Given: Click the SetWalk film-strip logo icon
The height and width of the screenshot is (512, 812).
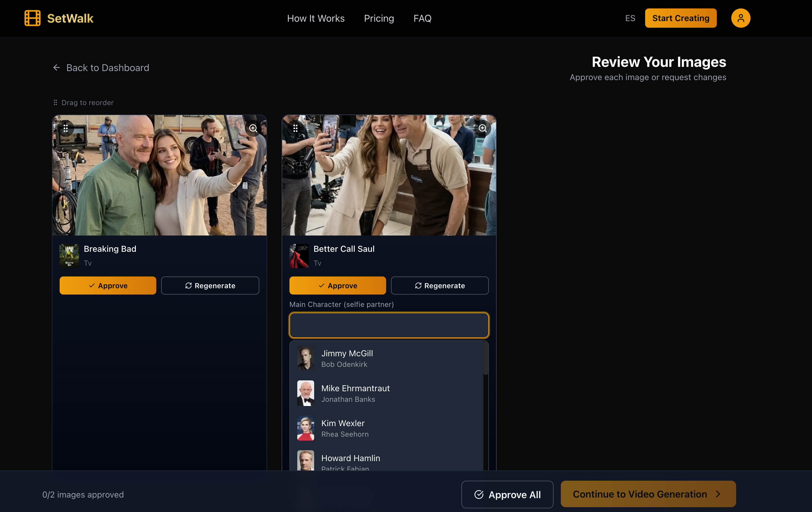Looking at the screenshot, I should pyautogui.click(x=32, y=18).
